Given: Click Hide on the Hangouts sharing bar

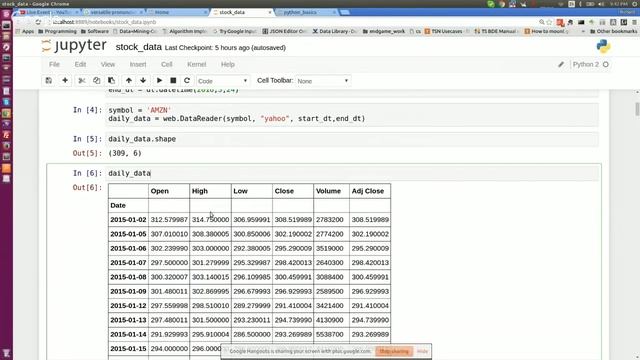Looking at the screenshot, I should pyautogui.click(x=422, y=351).
